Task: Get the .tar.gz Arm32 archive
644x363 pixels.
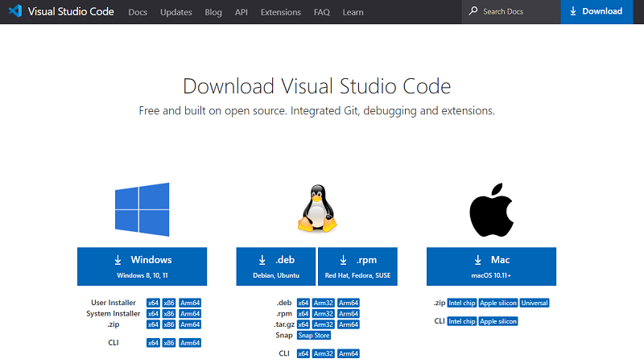Action: pyautogui.click(x=324, y=324)
